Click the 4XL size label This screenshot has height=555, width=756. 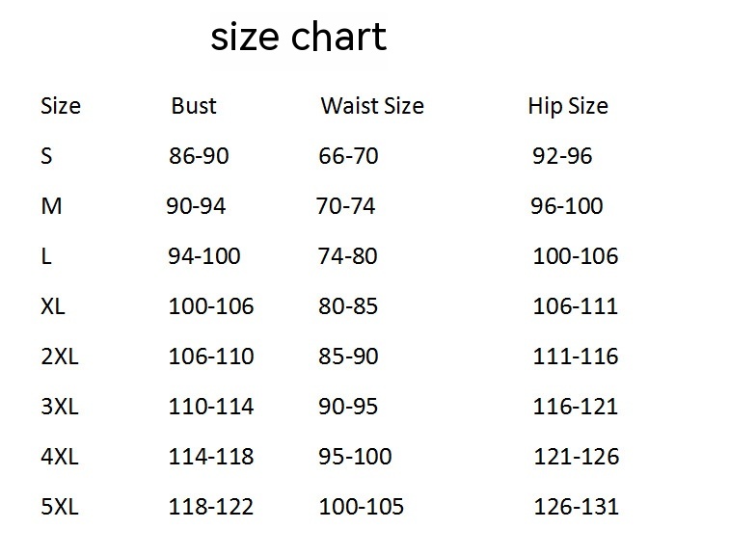[60, 457]
